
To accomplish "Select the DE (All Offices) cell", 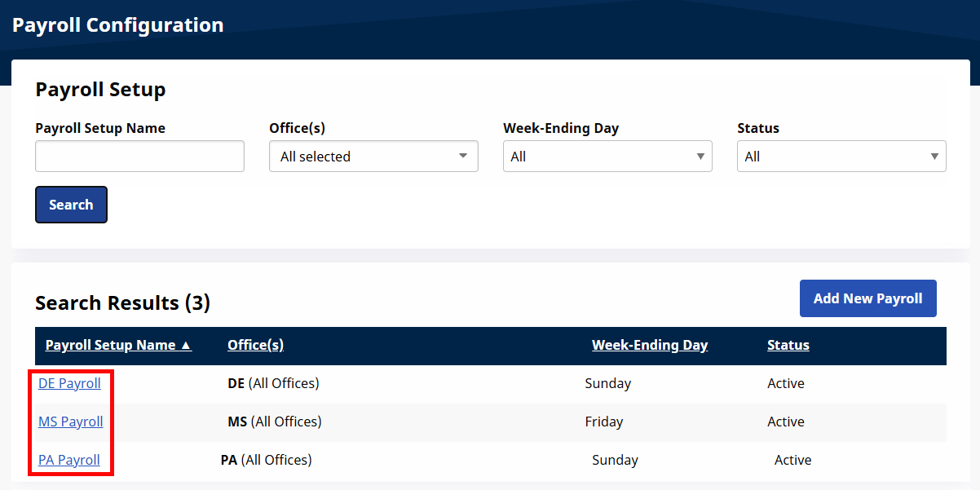I will [273, 383].
